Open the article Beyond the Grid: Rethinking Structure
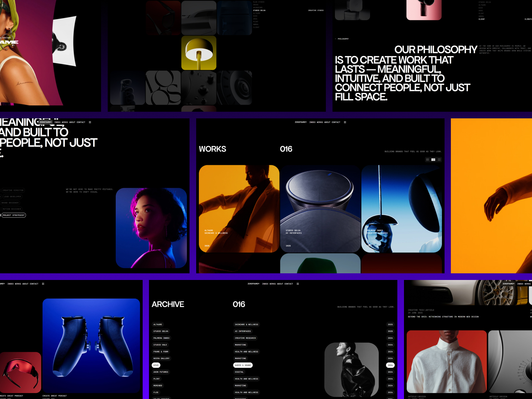 coord(443,317)
